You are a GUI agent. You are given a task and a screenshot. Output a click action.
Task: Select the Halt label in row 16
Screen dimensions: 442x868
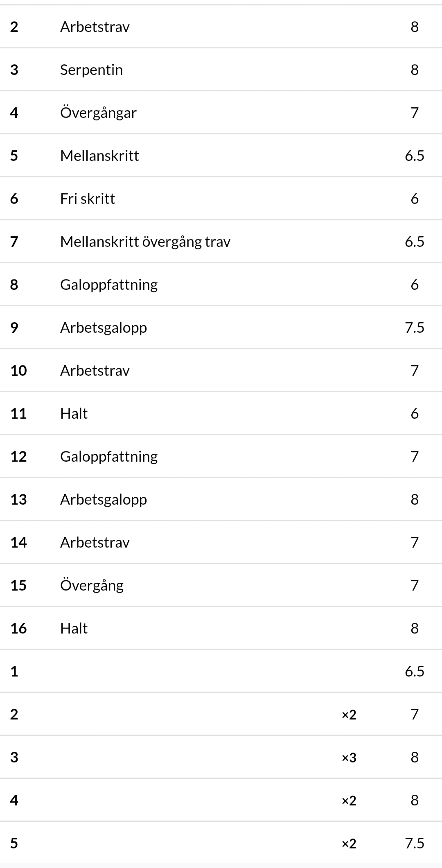coord(74,628)
